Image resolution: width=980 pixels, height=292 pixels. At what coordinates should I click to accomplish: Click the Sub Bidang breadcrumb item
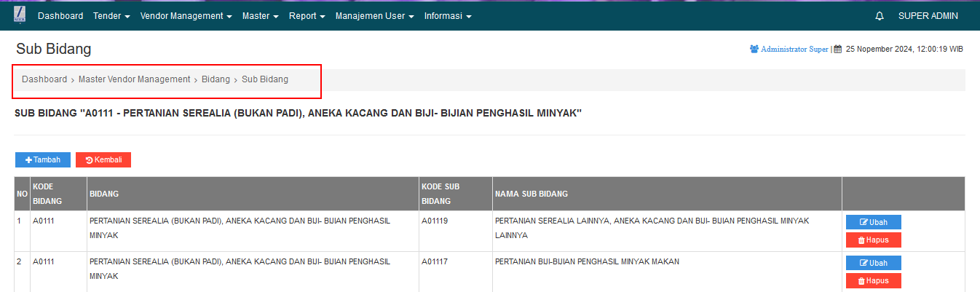(x=265, y=79)
